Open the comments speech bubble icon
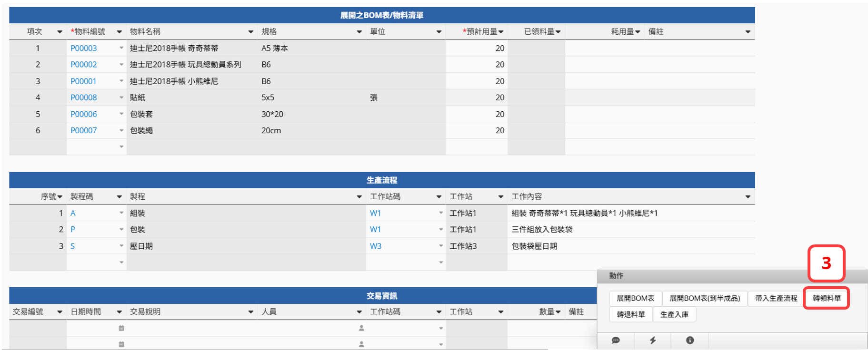Image resolution: width=868 pixels, height=350 pixels. click(616, 340)
